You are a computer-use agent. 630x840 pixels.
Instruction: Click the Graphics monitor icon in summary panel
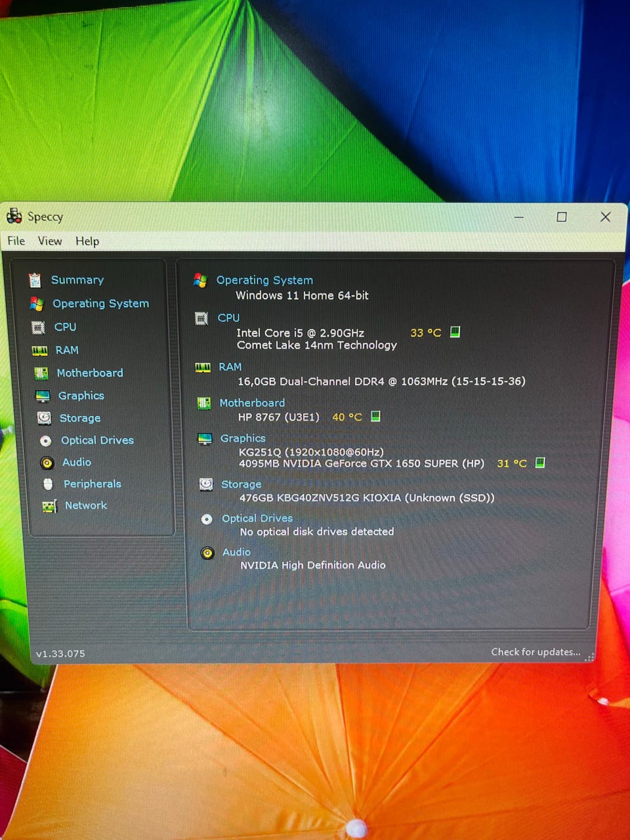[x=205, y=439]
